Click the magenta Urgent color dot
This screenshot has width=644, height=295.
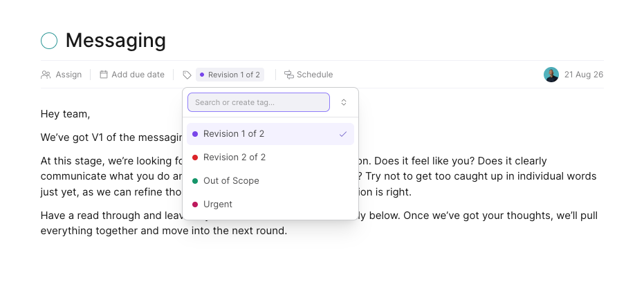click(x=195, y=204)
